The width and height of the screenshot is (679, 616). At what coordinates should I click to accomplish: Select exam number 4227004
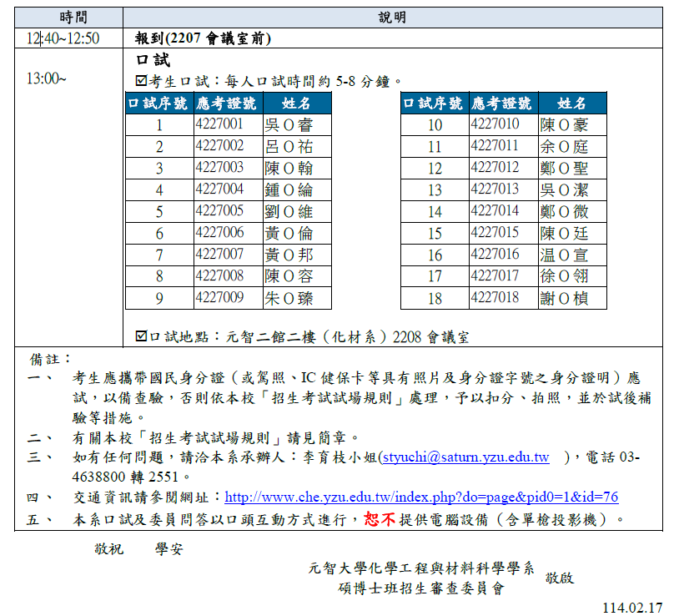pos(219,189)
